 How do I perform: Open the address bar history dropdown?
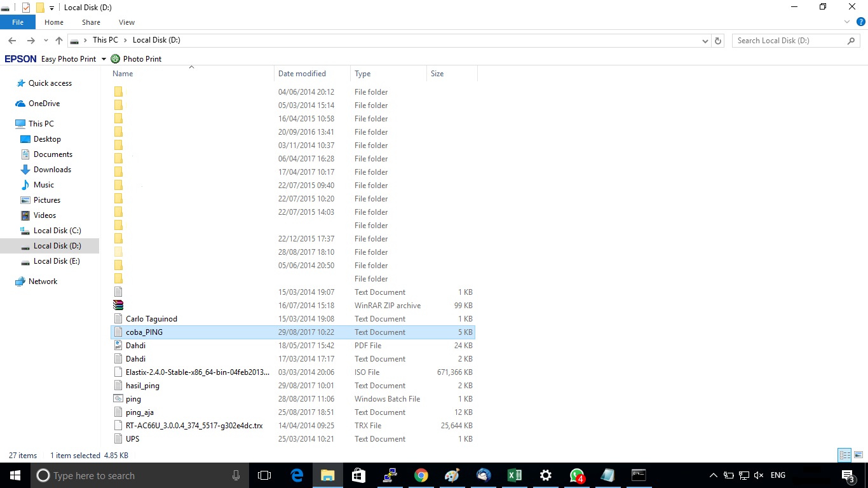[705, 40]
